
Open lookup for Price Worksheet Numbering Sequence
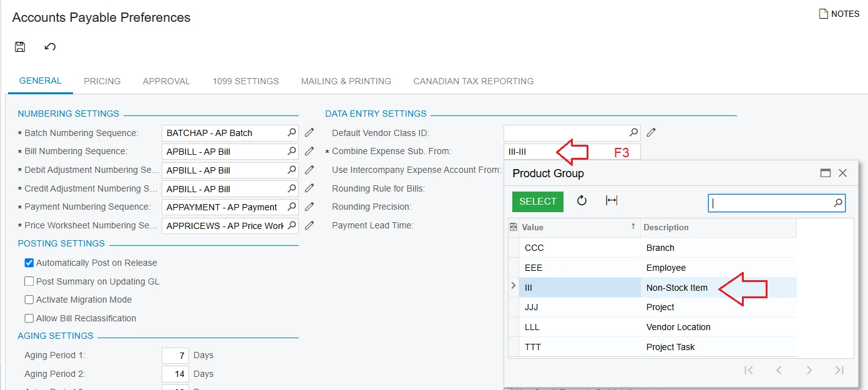pyautogui.click(x=291, y=225)
